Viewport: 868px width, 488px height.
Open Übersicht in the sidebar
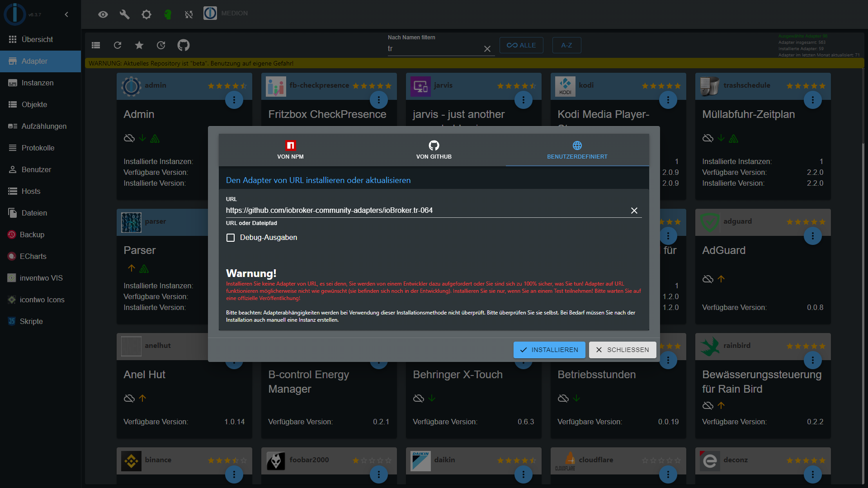point(41,40)
